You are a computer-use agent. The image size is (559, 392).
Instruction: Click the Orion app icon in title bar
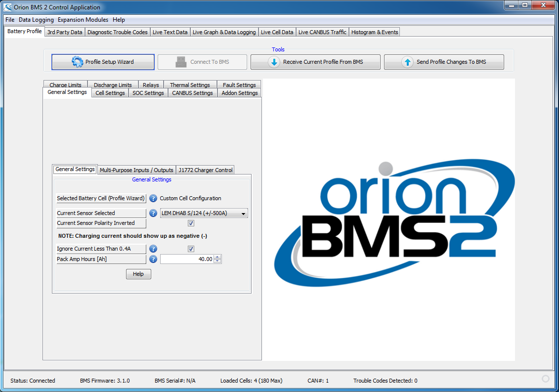click(7, 7)
